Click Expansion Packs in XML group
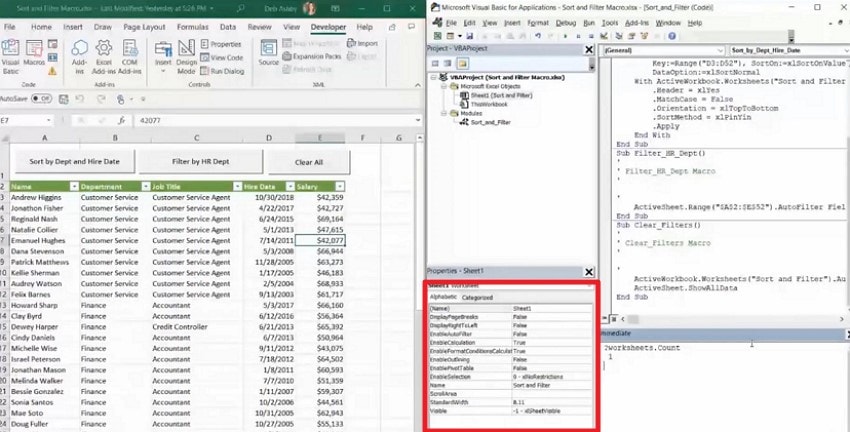850x432 pixels. [312, 56]
